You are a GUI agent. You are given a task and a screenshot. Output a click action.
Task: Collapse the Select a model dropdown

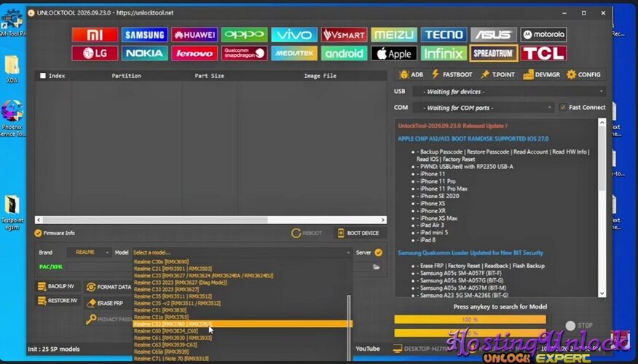242,253
